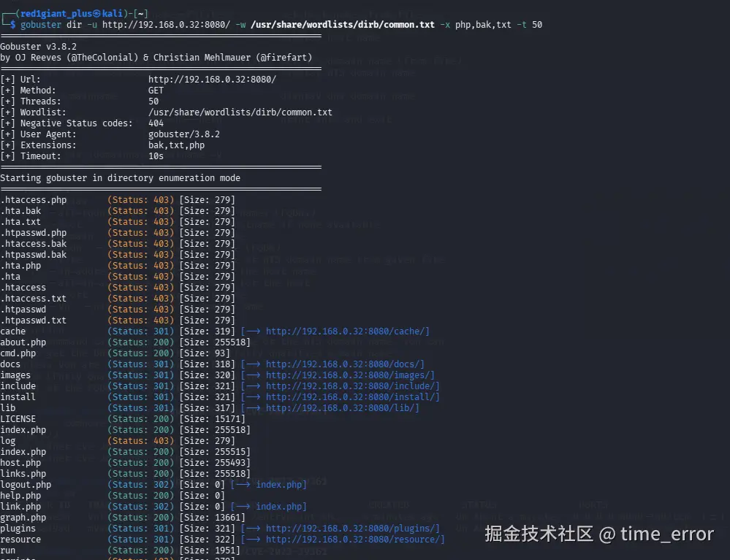Screen dimensions: 730x560
Task: Click the Wordlist value in the settings block
Action: click(x=240, y=112)
